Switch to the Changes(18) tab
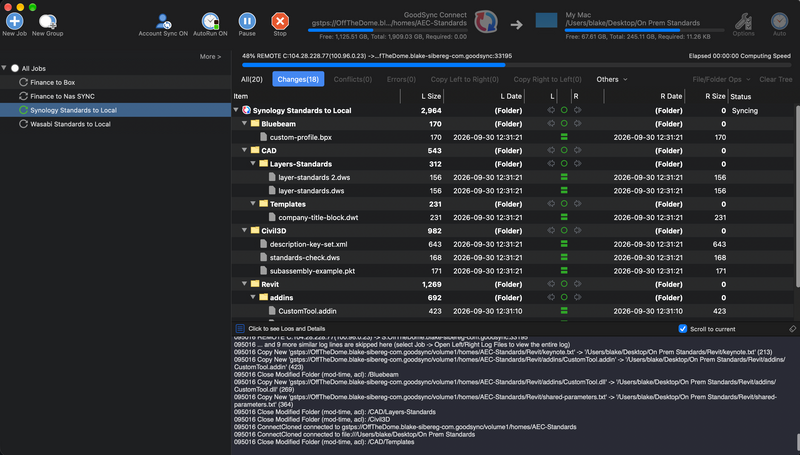 (x=298, y=79)
